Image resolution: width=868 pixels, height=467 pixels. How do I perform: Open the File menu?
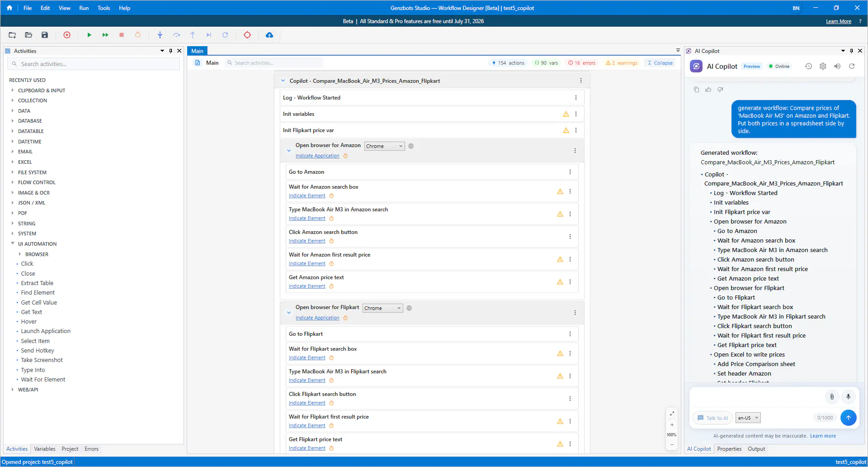(x=28, y=8)
